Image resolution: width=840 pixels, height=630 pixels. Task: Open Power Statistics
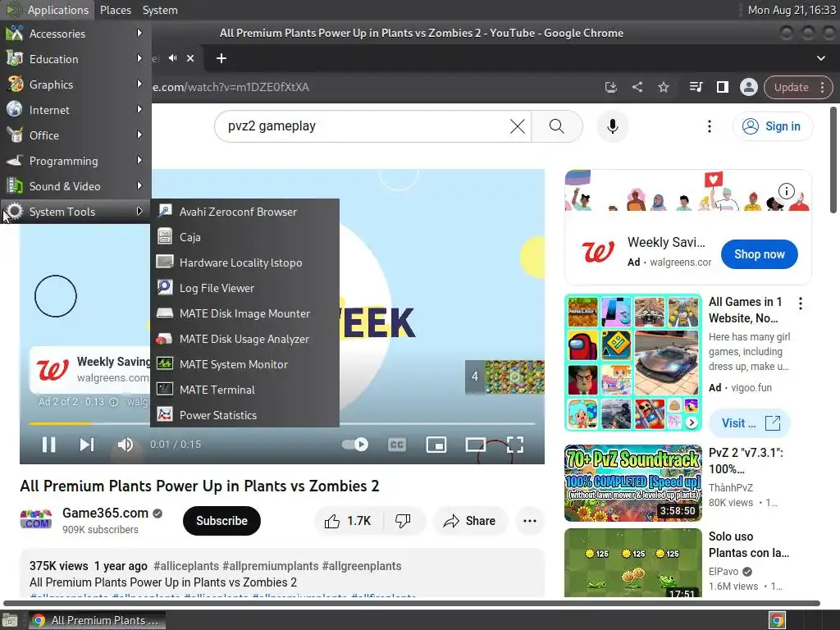244,415
